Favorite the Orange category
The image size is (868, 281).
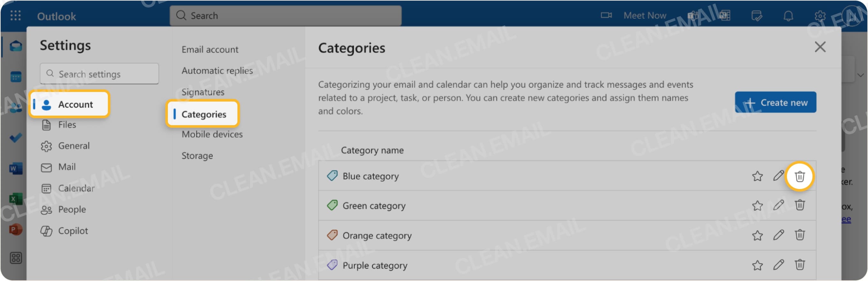tap(758, 235)
